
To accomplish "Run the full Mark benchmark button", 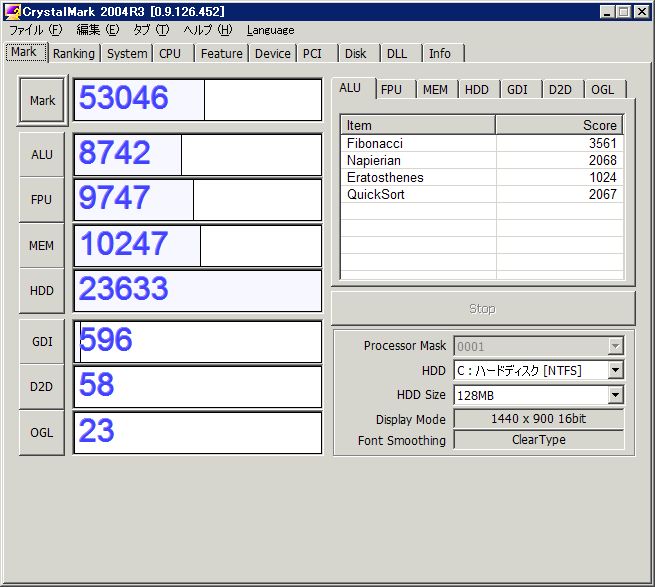I will [42, 100].
